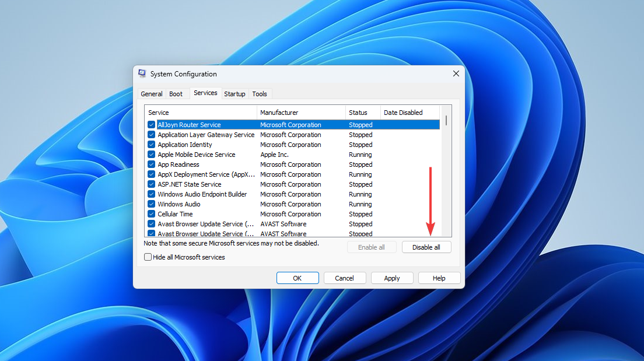Open the Boot tab

pos(176,94)
